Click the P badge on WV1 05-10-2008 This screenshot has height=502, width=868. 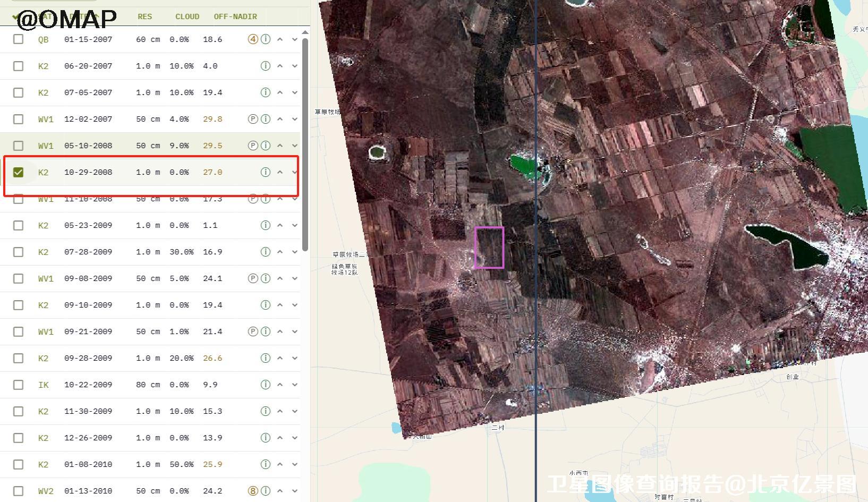253,146
